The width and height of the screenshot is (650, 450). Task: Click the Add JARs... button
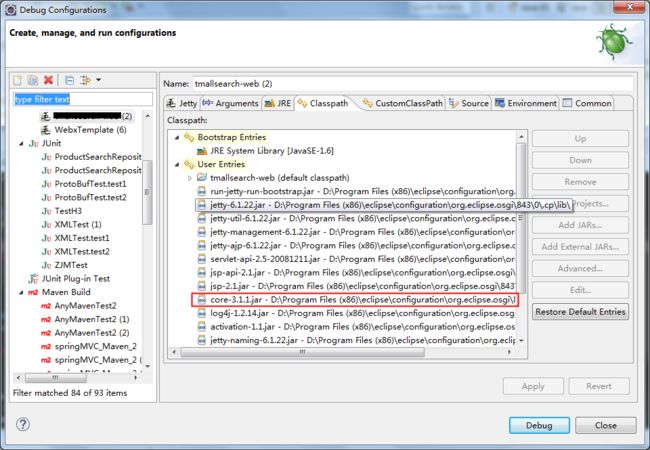tap(580, 225)
